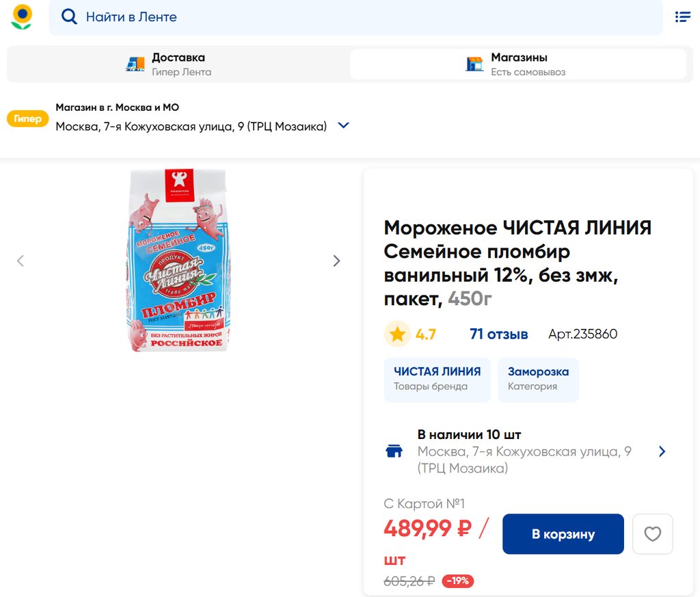Viewport: 700px width, 597px height.
Task: Click the ice cream product image
Action: tap(178, 261)
